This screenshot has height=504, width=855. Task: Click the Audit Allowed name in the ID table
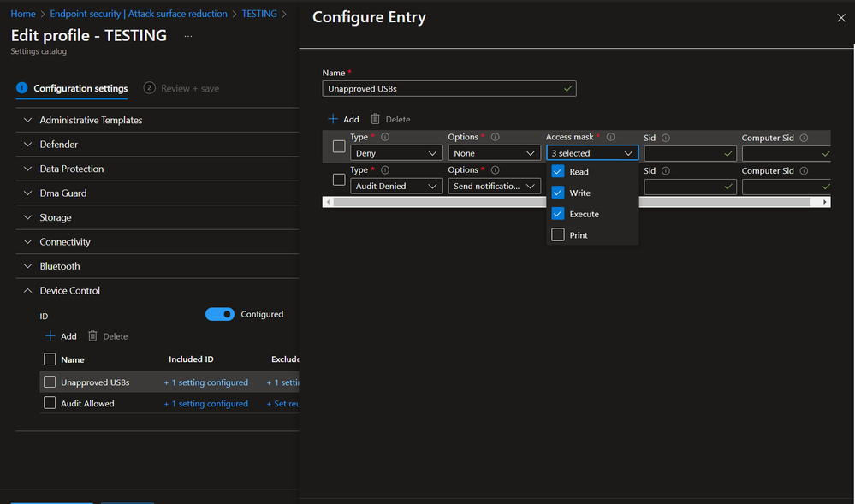pos(87,404)
